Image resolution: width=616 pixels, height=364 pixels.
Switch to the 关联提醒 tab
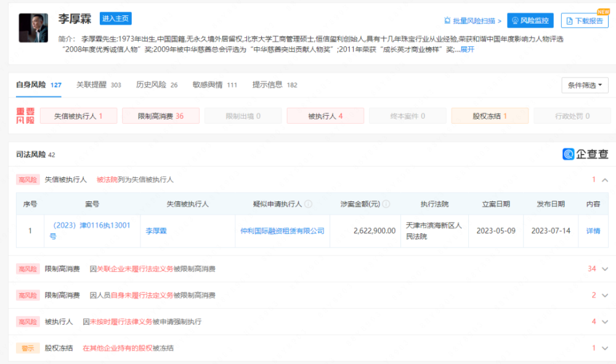99,85
